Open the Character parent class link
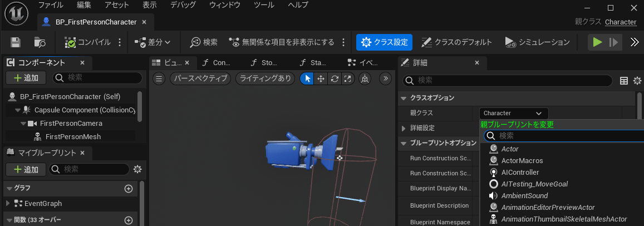Viewport: 644px width, 226px height. [x=621, y=22]
